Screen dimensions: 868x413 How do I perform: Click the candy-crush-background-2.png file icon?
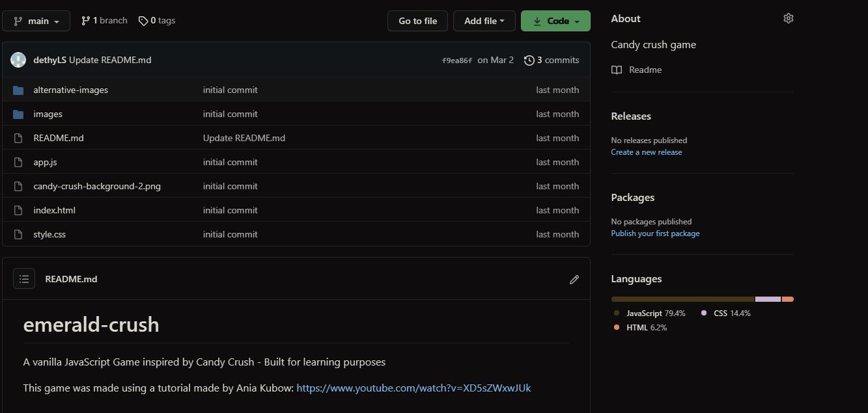pos(18,186)
